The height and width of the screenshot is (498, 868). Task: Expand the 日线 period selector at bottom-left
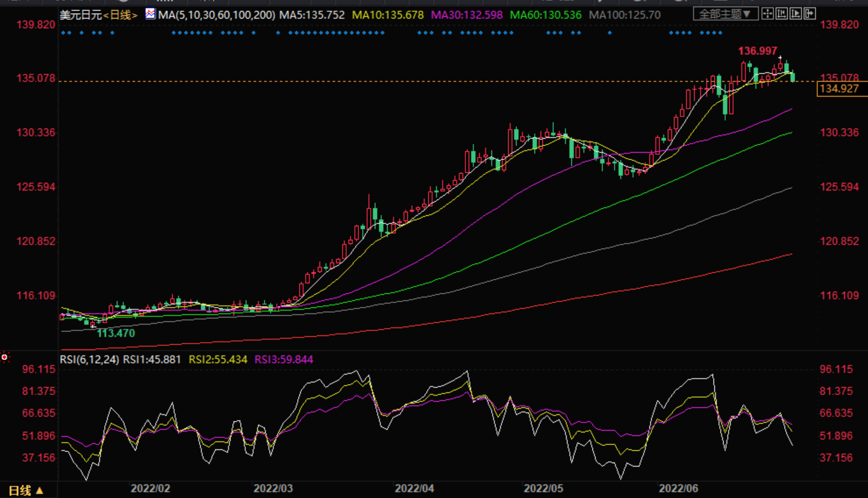pos(26,490)
